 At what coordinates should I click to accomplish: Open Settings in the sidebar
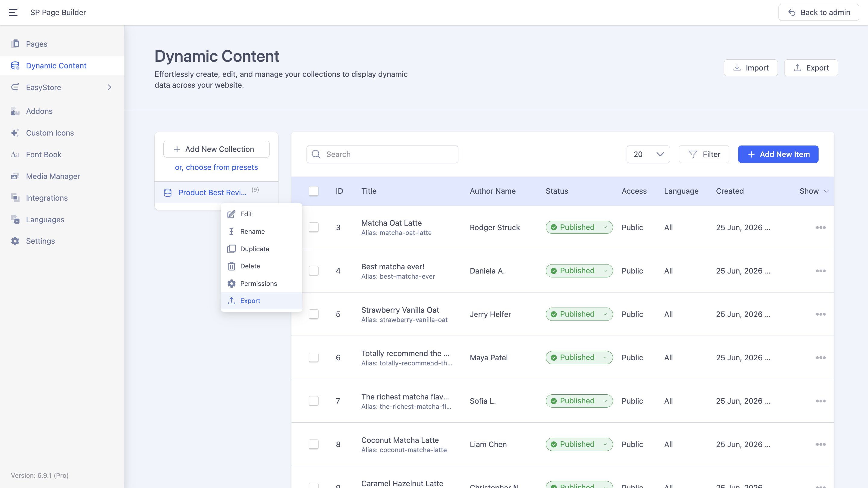click(x=62, y=241)
